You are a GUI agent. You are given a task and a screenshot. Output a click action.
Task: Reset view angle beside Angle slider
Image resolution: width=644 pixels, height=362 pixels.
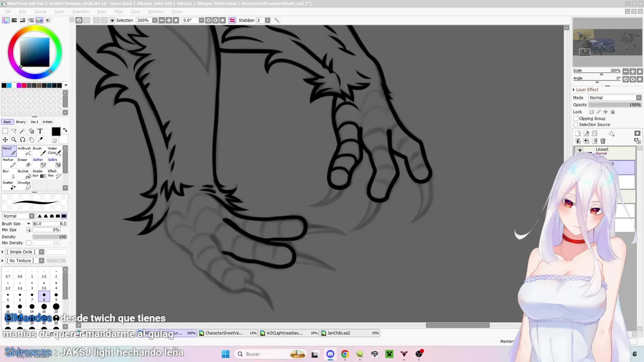[639, 79]
